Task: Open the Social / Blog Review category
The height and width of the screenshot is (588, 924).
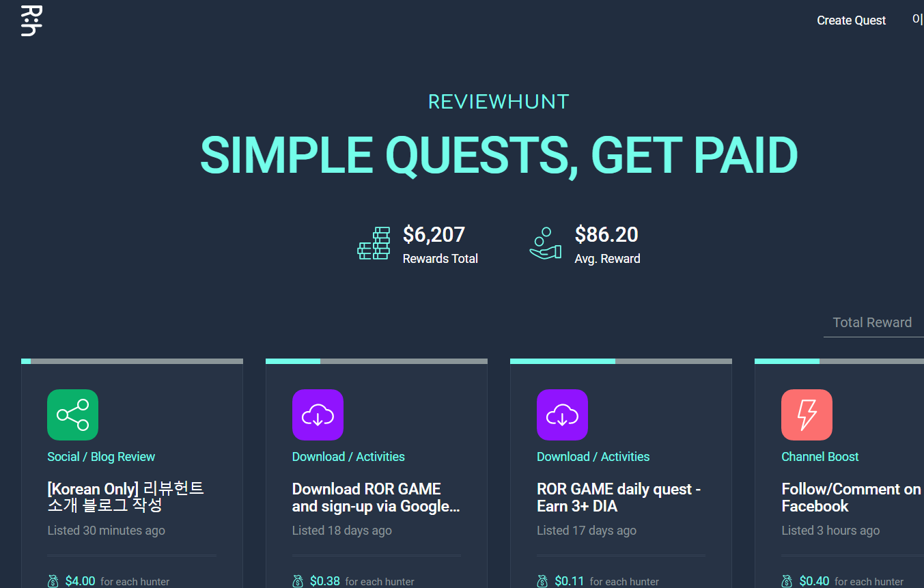Action: pos(101,457)
